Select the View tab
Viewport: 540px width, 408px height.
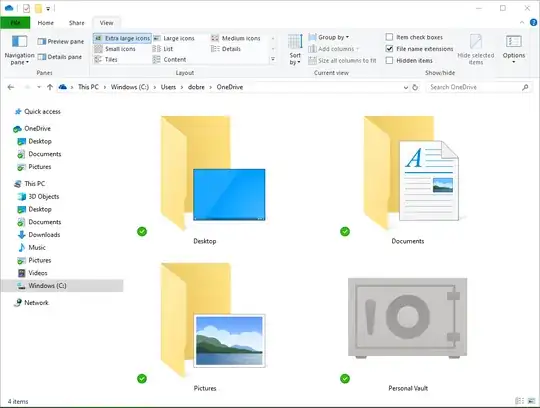tap(106, 23)
